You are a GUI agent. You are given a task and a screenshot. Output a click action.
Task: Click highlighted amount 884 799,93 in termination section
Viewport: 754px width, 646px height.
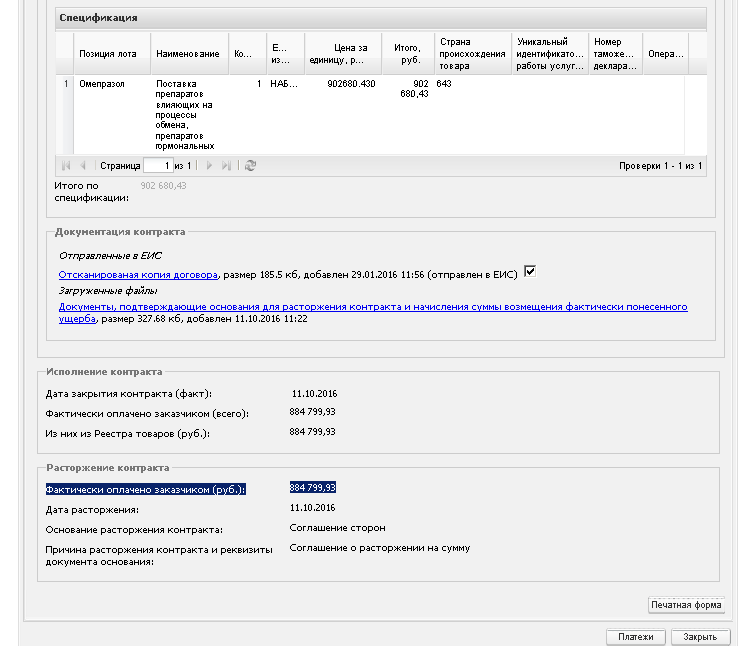313,488
